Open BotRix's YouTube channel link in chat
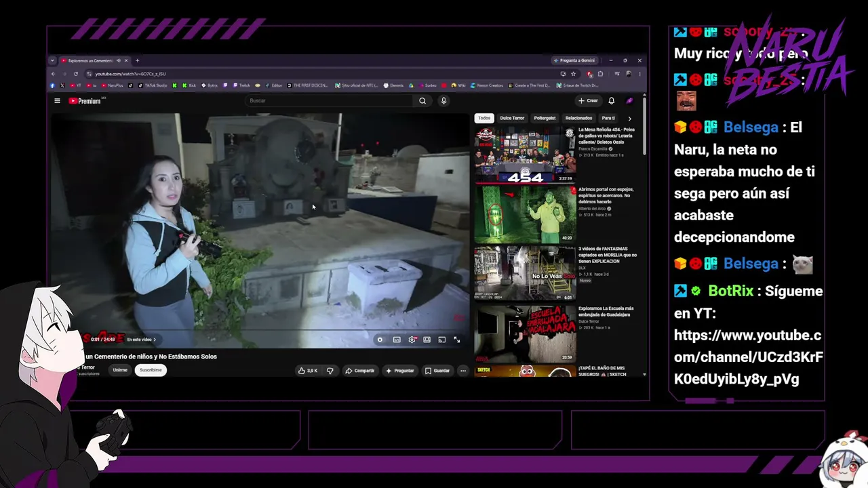The image size is (868, 488). pos(748,357)
